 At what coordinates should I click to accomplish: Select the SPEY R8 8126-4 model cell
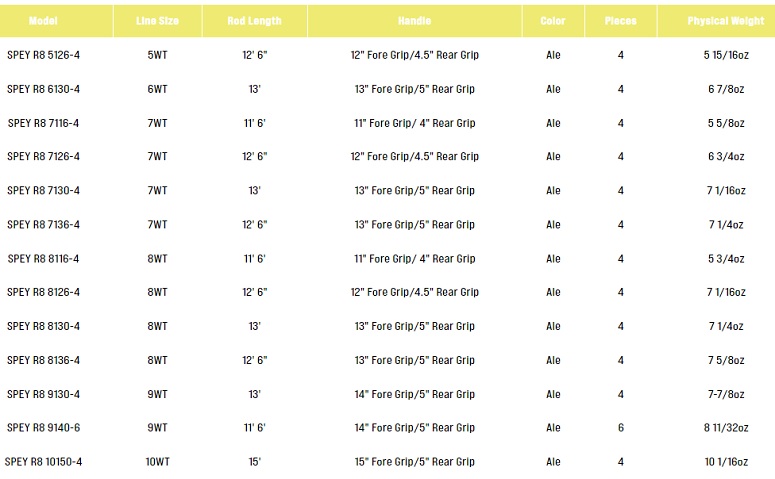click(43, 292)
